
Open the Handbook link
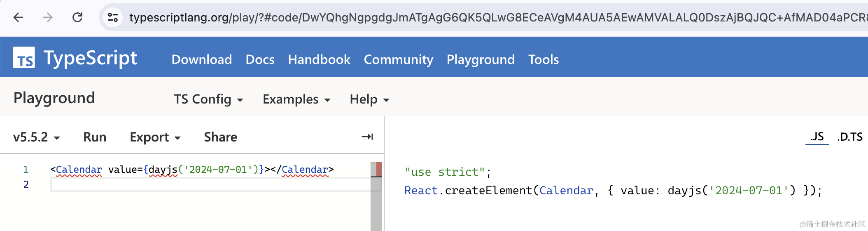click(319, 59)
